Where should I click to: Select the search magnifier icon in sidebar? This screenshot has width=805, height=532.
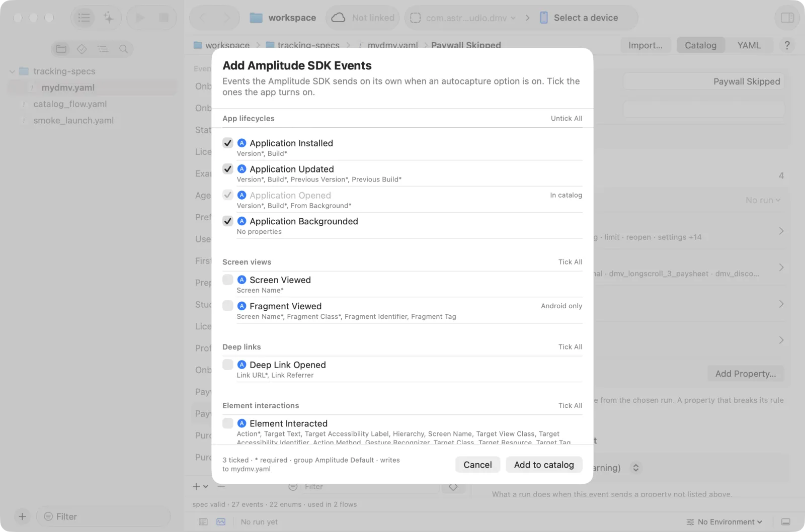123,49
